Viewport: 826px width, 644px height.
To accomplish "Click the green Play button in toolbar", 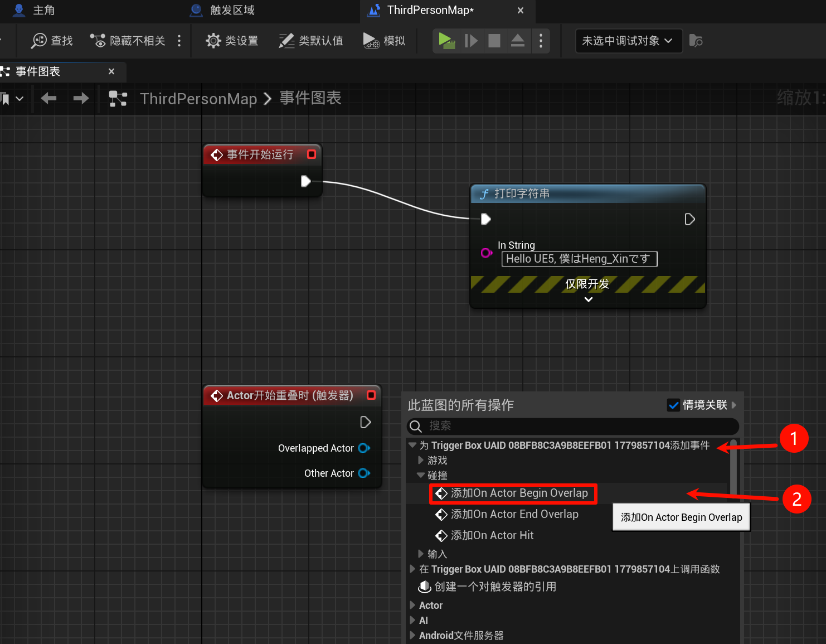I will click(x=446, y=41).
